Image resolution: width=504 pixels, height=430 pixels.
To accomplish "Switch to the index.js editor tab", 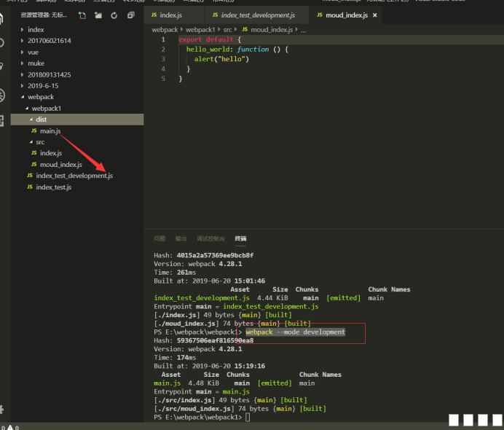I will point(171,15).
